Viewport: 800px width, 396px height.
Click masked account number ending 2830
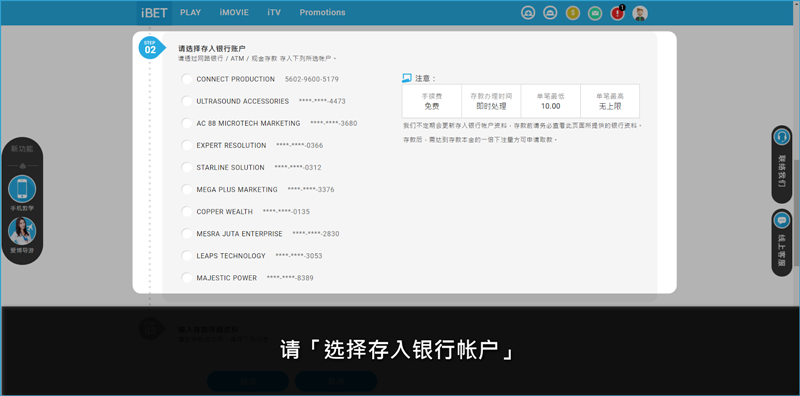click(316, 234)
